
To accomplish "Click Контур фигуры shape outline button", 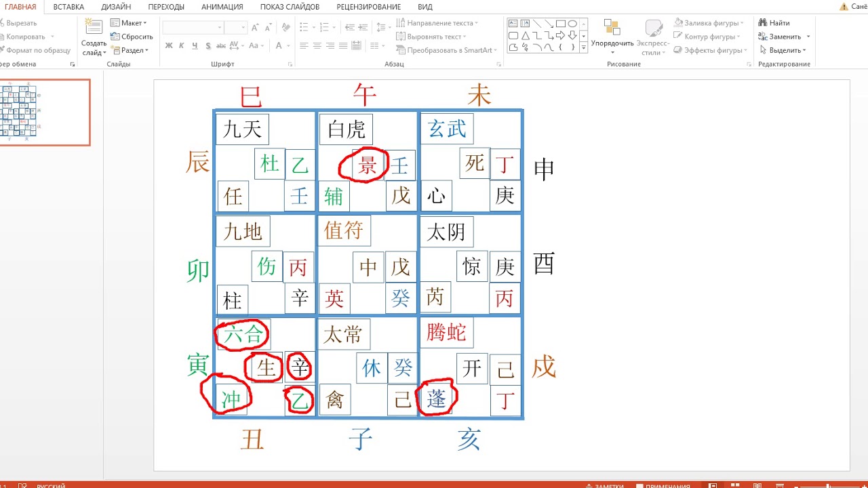I will [707, 37].
